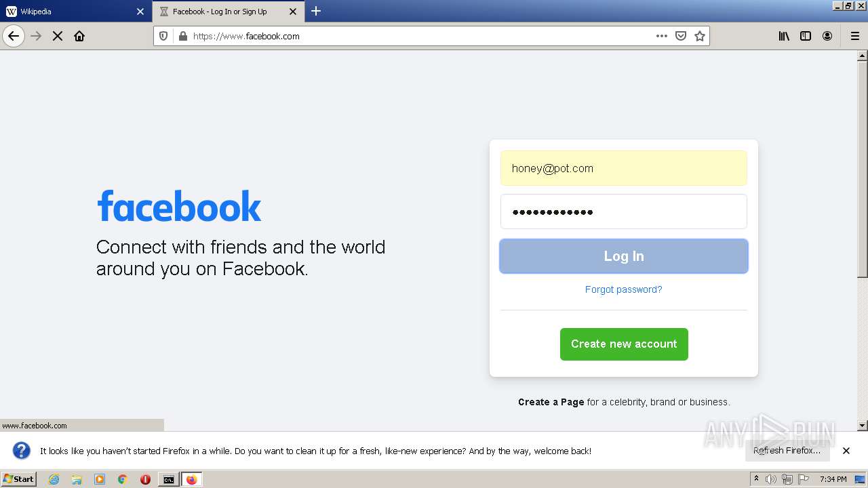Show hidden system tray icons

756,479
